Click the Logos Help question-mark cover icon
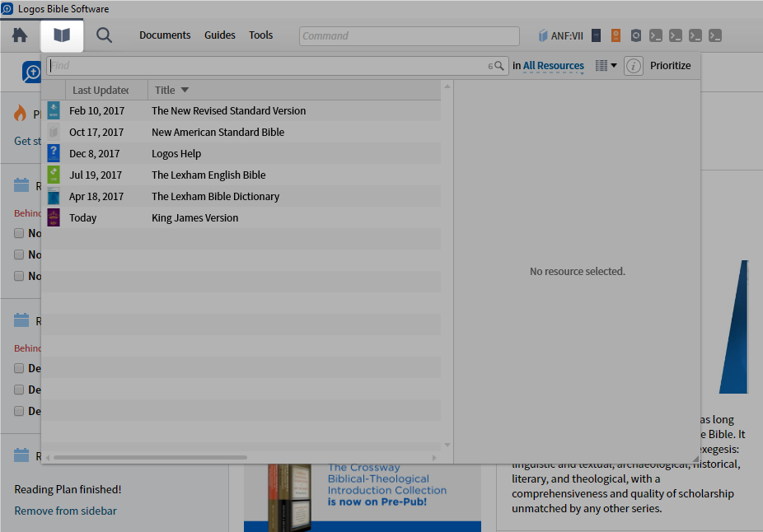 tap(54, 153)
